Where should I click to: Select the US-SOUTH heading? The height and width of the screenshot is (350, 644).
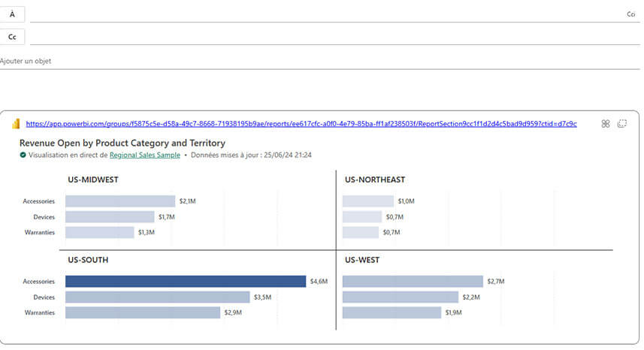pyautogui.click(x=88, y=260)
